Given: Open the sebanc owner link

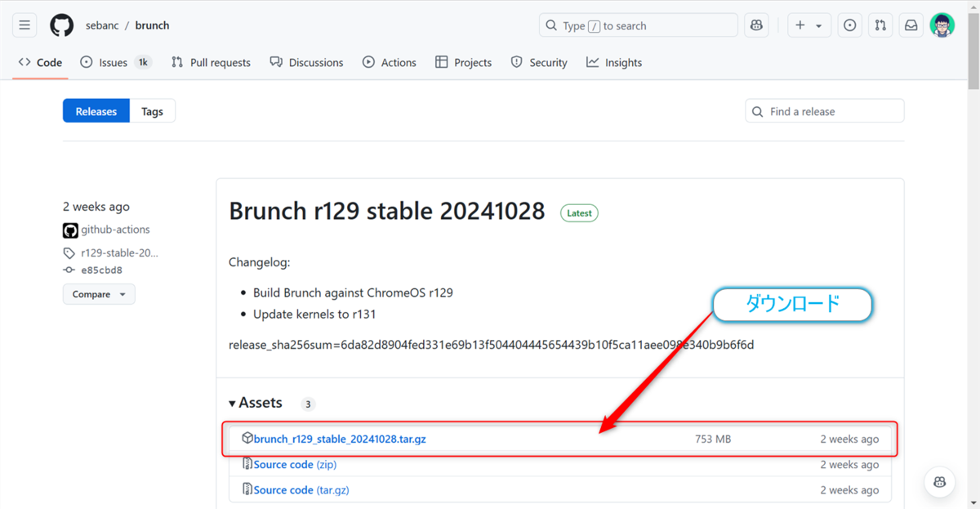Looking at the screenshot, I should [102, 25].
